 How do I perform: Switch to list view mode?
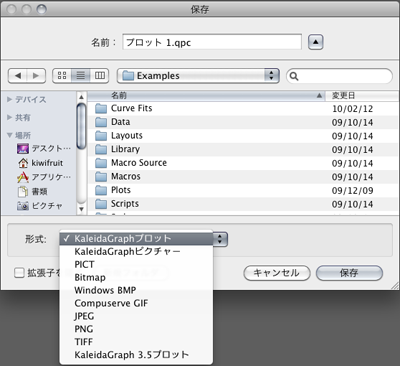81,76
